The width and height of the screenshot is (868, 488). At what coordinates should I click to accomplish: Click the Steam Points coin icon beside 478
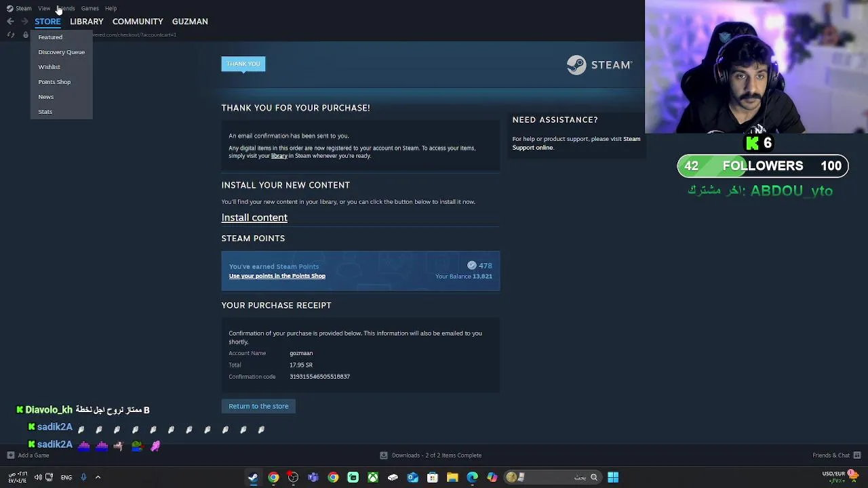click(472, 266)
